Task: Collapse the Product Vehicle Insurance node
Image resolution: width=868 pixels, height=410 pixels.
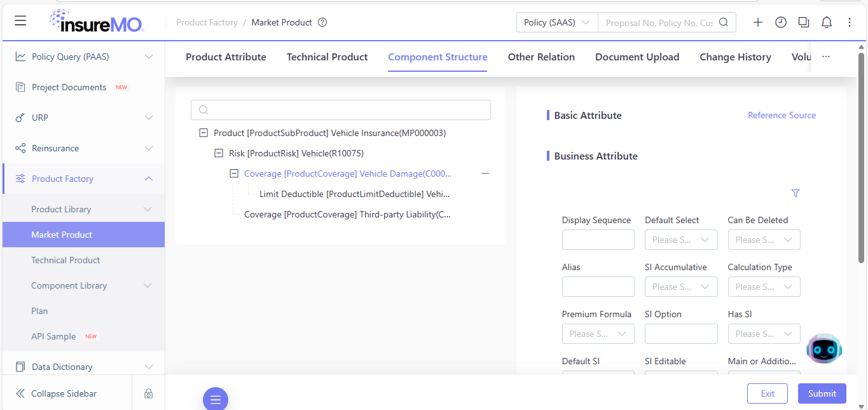Action: pyautogui.click(x=203, y=133)
